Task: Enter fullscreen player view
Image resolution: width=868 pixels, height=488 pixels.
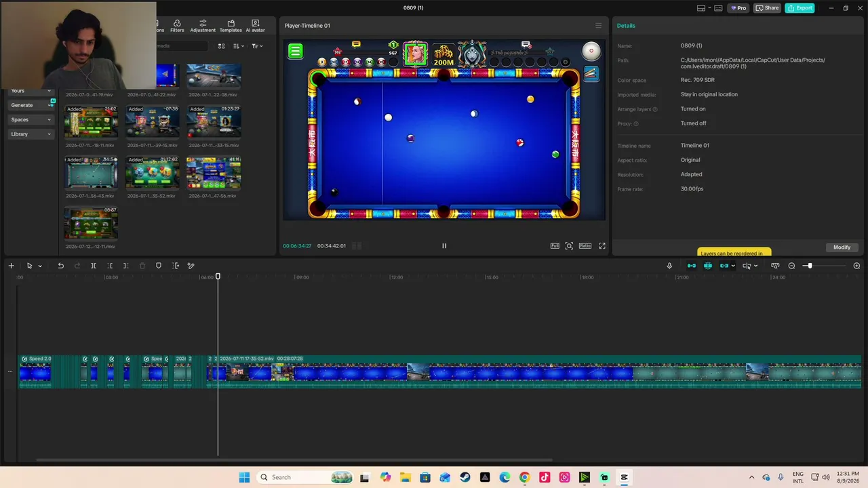Action: tap(601, 246)
